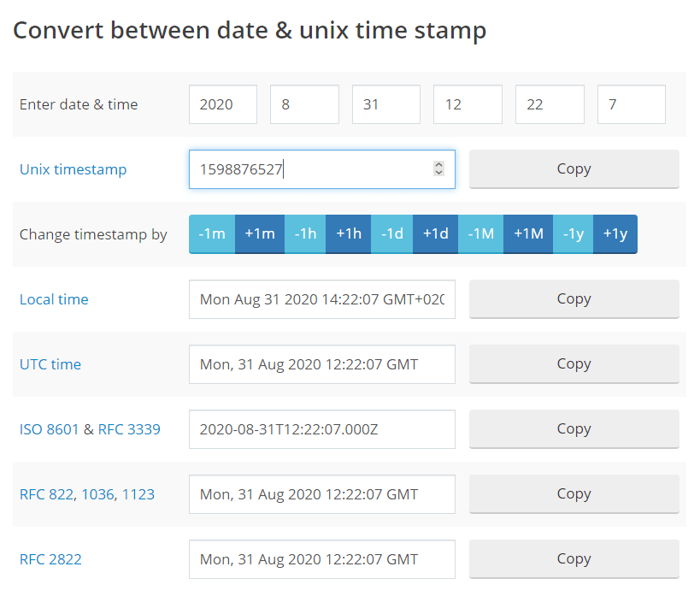Subtract one day from the timestamp
This screenshot has width=700, height=608.
coord(391,233)
